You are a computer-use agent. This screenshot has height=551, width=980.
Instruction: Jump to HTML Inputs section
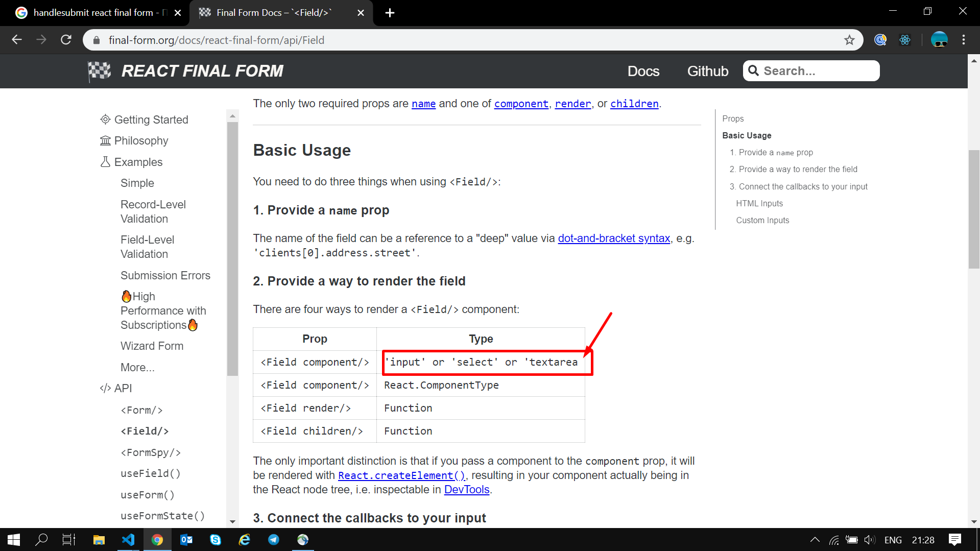click(x=759, y=203)
